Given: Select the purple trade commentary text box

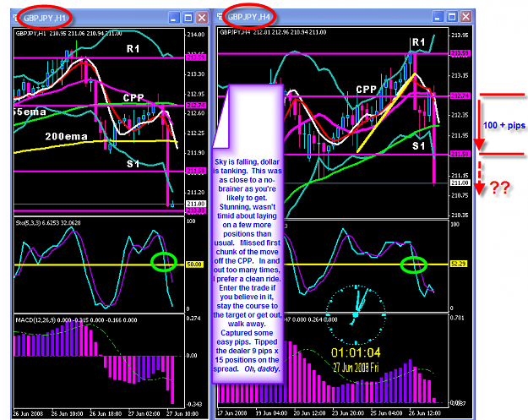Looking at the screenshot, I should click(248, 234).
